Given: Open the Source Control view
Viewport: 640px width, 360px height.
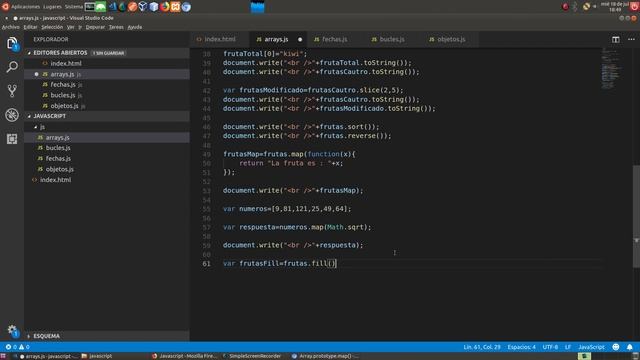Looking at the screenshot, I should click(x=12, y=91).
